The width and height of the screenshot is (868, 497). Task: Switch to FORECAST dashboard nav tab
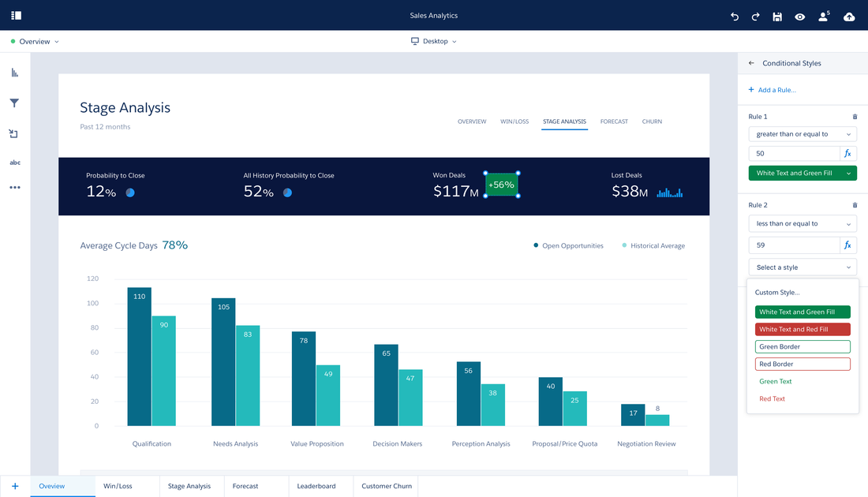click(614, 121)
